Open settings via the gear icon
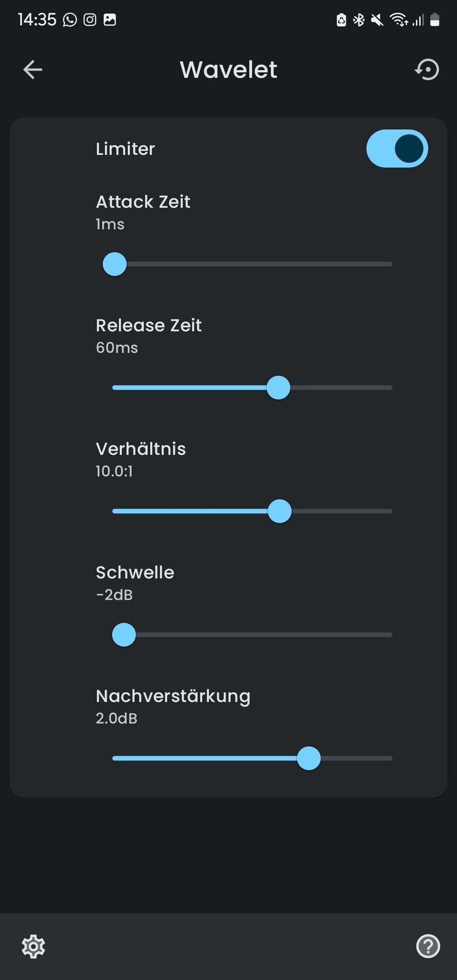The height and width of the screenshot is (980, 457). point(33,946)
